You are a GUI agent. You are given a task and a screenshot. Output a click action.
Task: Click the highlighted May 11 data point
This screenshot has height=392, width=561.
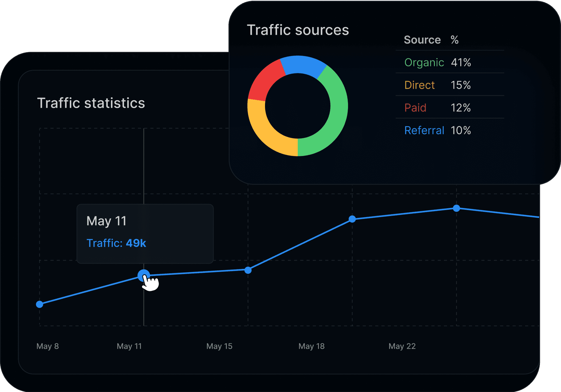pyautogui.click(x=144, y=275)
